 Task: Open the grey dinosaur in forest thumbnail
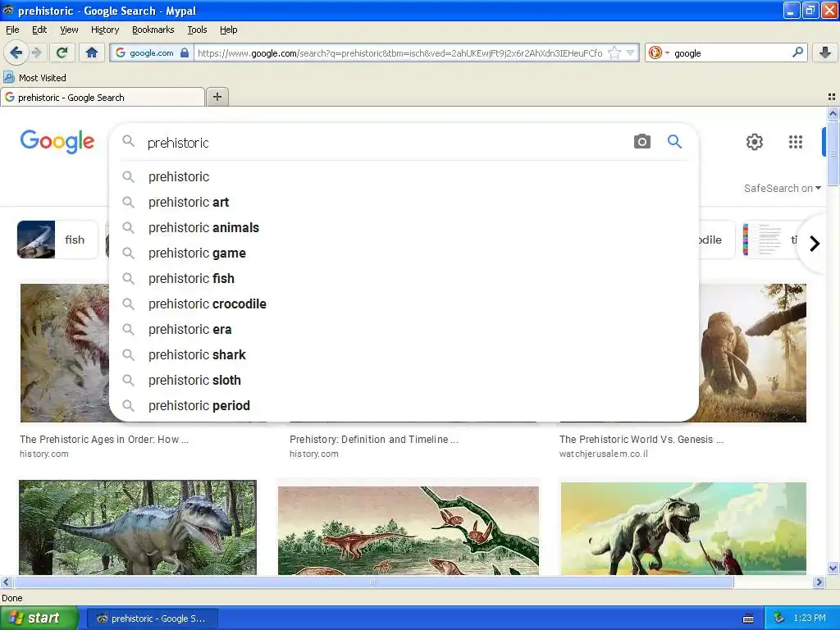coord(138,527)
